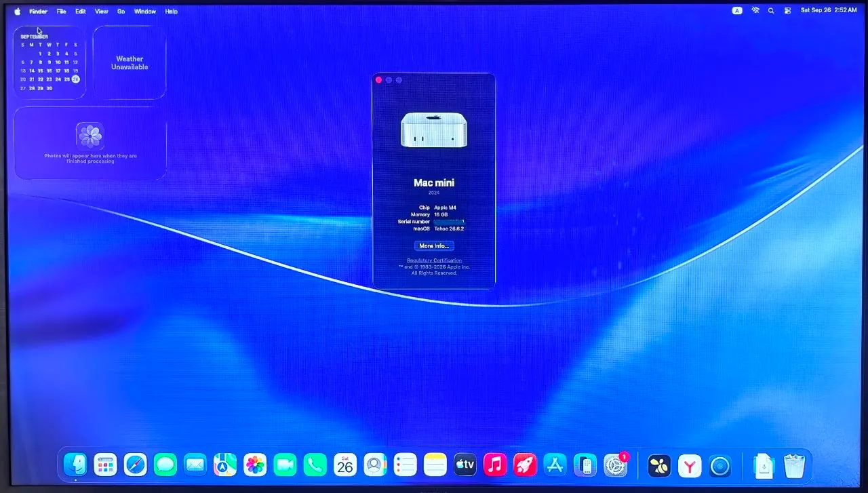Viewport: 868px width, 493px height.
Task: Launch the Yandex browser Y icon
Action: coord(690,465)
